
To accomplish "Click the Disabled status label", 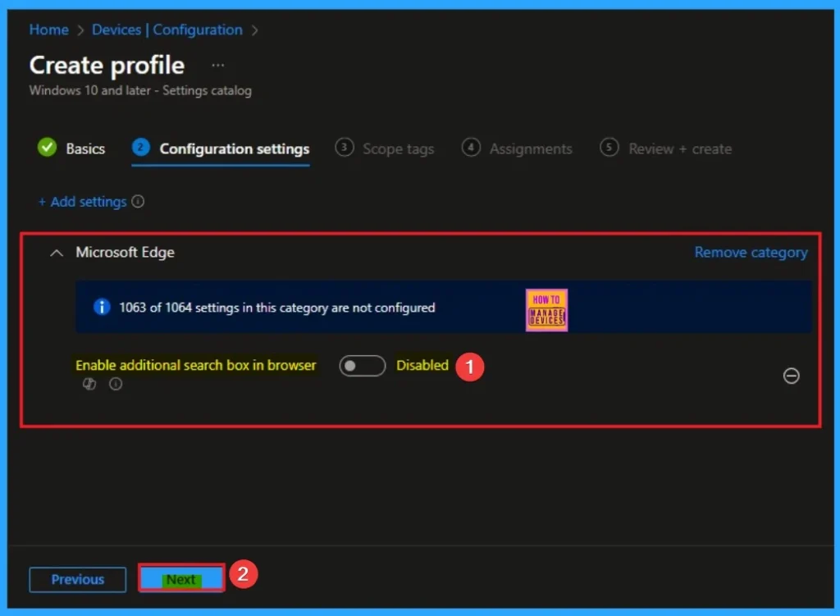I will pyautogui.click(x=422, y=365).
